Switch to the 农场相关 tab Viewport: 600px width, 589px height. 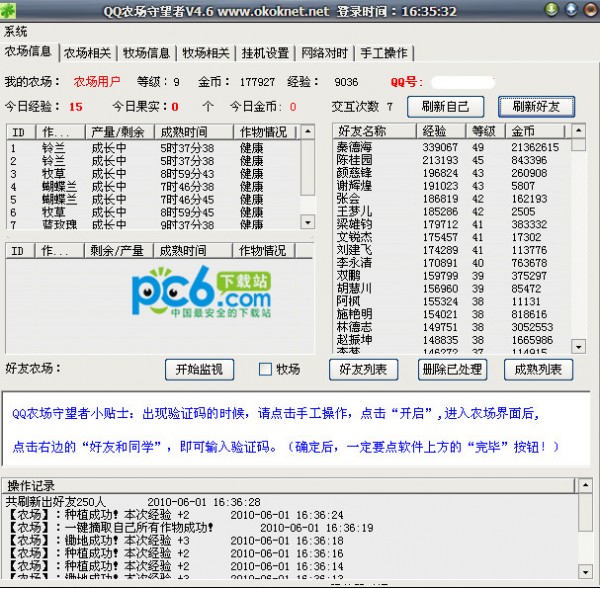coord(88,53)
